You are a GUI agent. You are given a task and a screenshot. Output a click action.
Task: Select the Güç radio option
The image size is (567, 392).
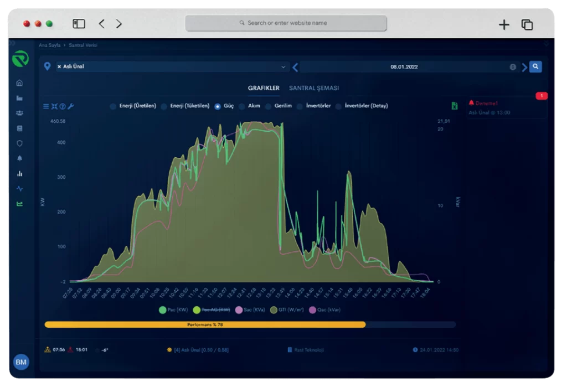click(x=217, y=106)
